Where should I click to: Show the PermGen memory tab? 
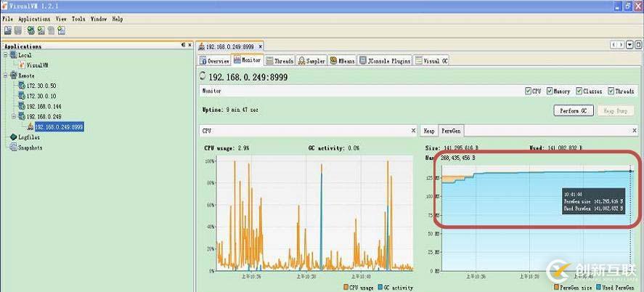[x=451, y=131]
